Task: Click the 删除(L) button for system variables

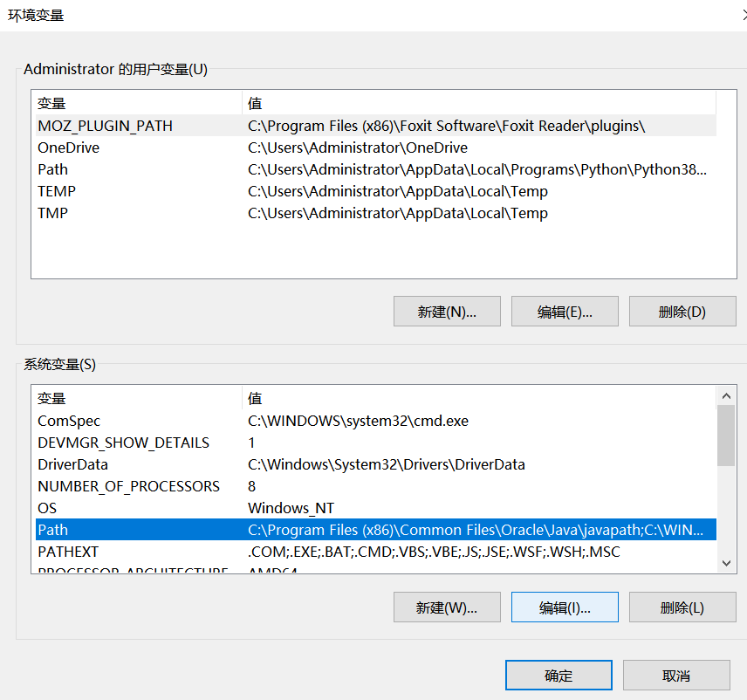Action: 682,607
